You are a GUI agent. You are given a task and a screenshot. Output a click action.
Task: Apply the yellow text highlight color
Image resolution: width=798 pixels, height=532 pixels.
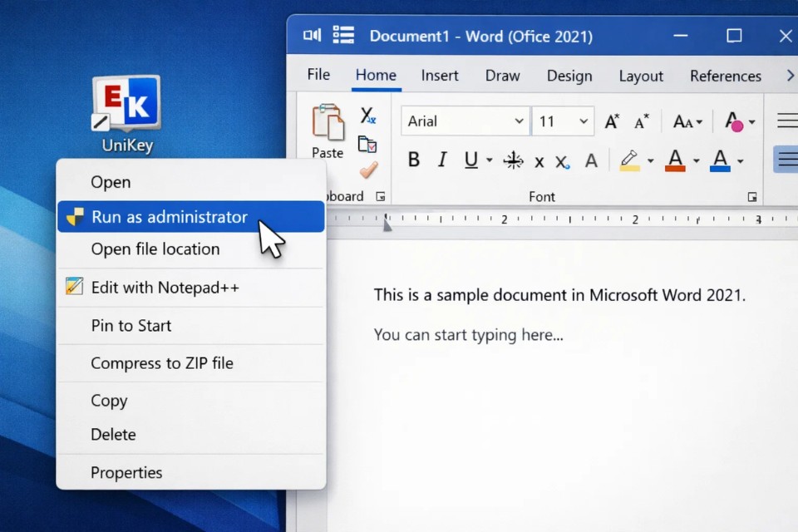629,160
